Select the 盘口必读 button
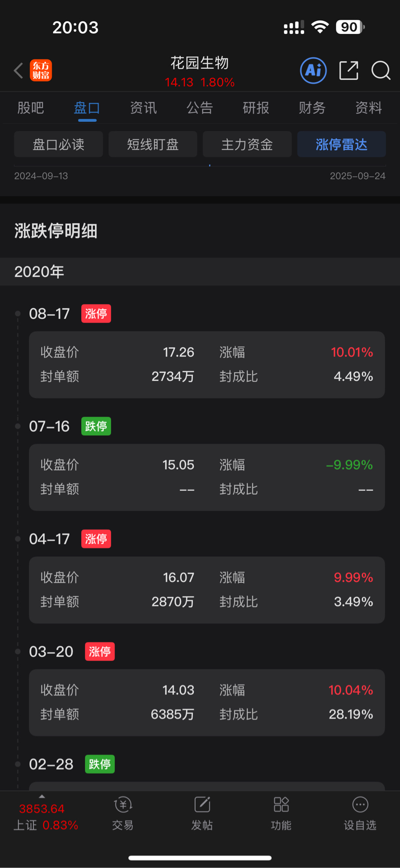Viewport: 400px width, 868px height. pos(58,144)
